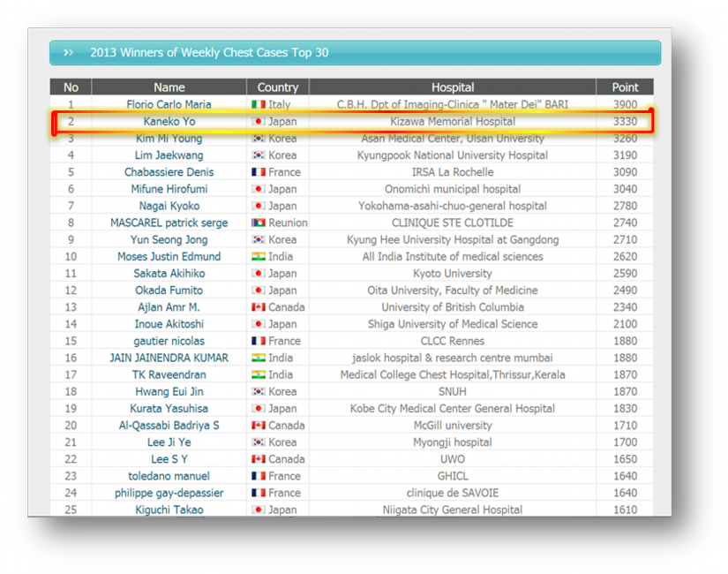Click Canada flag in Al-Qassabi Badriya S row

click(x=259, y=426)
